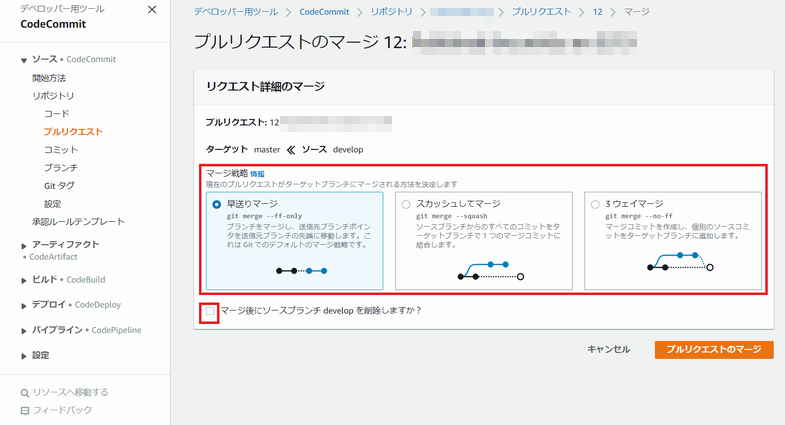
Task: Open リポジトリ in the sidebar
Action: pos(53,96)
